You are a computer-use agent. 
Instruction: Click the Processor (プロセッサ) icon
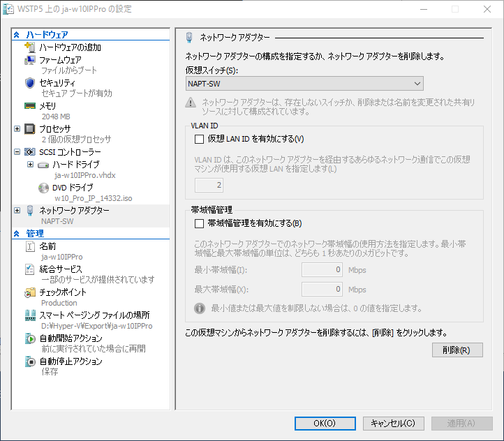30,129
